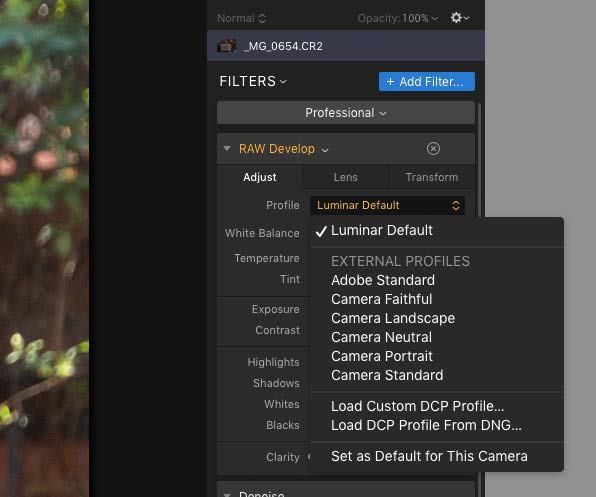Viewport: 596px width, 497px height.
Task: Select the Camera Portrait profile
Action: point(436,356)
